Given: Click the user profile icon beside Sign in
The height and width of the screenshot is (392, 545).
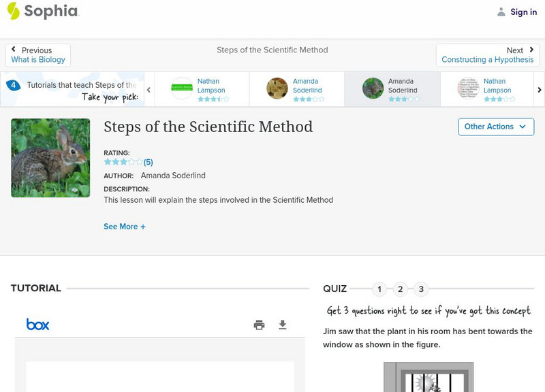Looking at the screenshot, I should pos(501,12).
